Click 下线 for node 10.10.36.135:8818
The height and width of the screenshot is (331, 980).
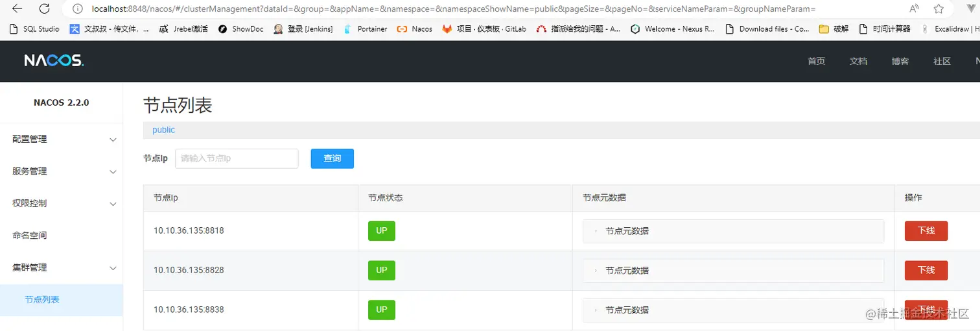pyautogui.click(x=926, y=231)
